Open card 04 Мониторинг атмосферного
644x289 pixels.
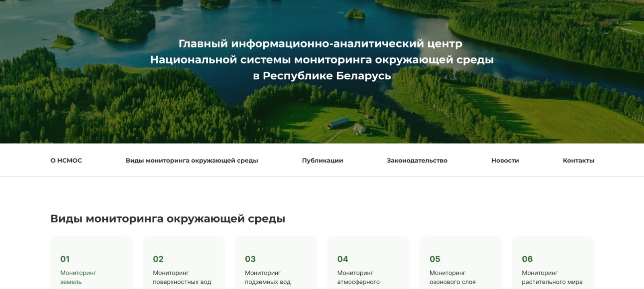pyautogui.click(x=368, y=263)
